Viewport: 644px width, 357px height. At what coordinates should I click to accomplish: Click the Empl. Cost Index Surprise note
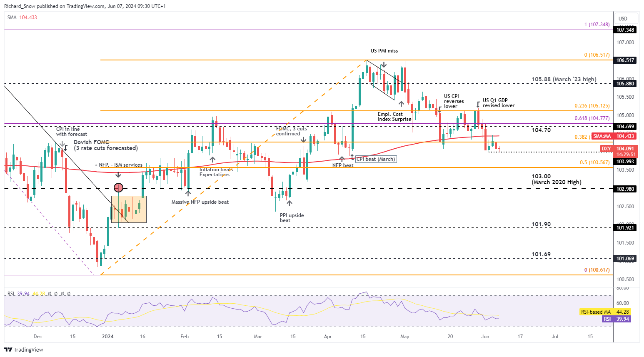(394, 117)
